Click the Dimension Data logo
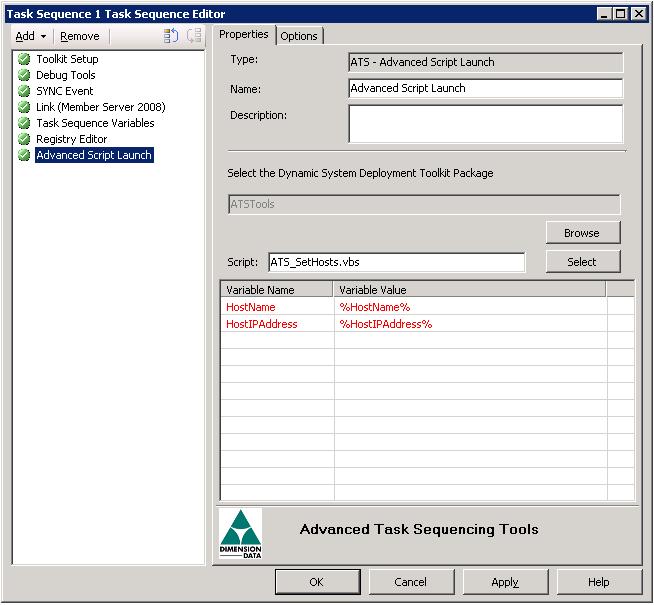The height and width of the screenshot is (605, 654). [241, 533]
